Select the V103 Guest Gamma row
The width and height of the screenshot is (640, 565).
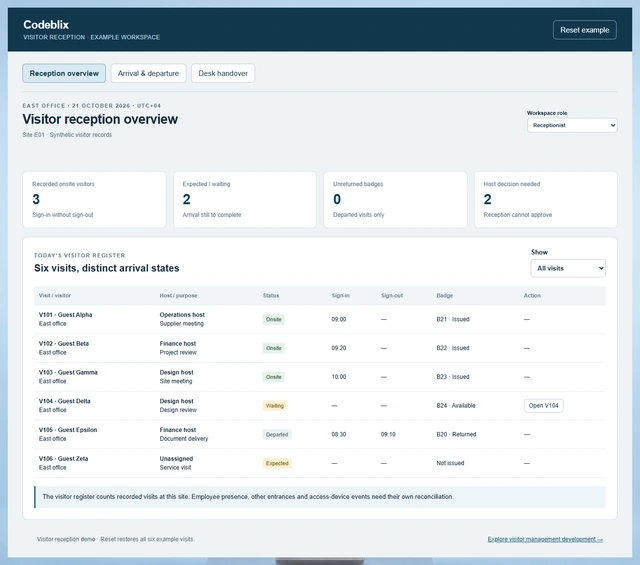tap(320, 377)
